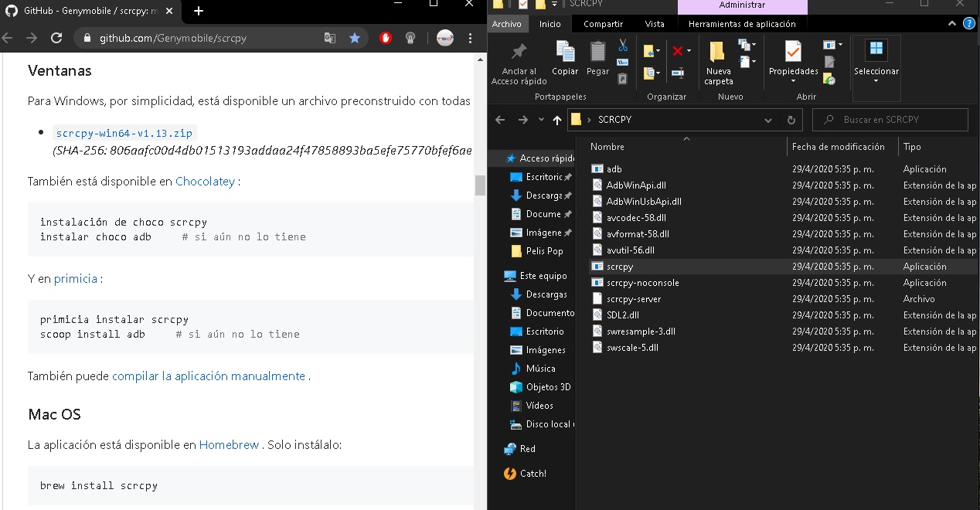This screenshot has height=510, width=980.
Task: Select the scrcpy-noconsole file
Action: point(643,283)
